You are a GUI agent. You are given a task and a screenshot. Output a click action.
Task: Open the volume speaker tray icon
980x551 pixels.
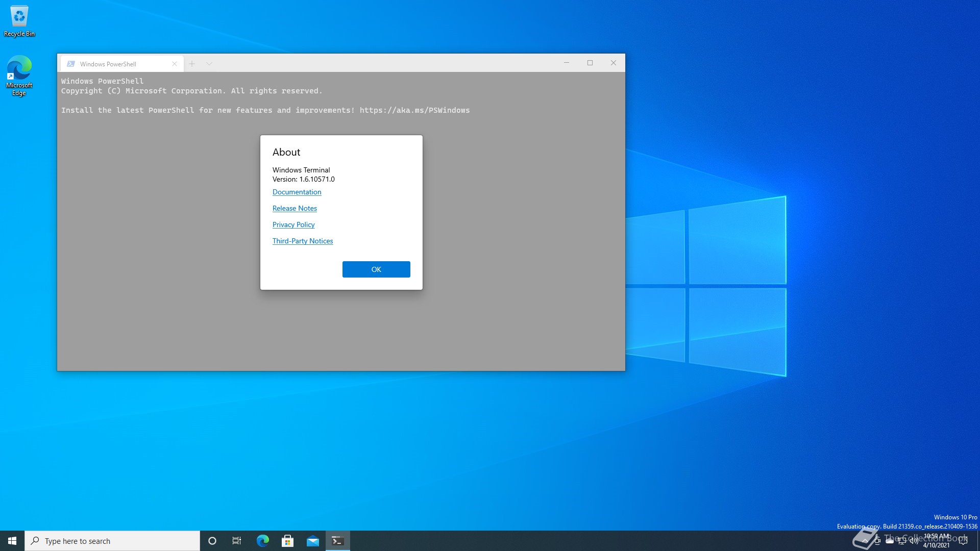[914, 541]
